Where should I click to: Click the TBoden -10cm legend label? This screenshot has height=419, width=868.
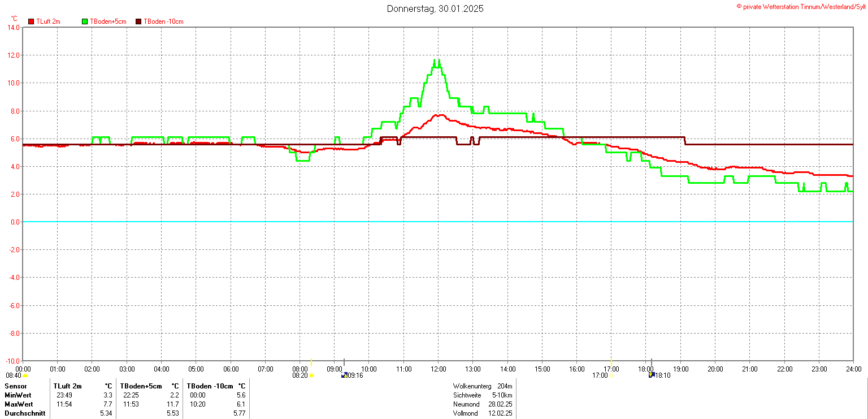[163, 21]
